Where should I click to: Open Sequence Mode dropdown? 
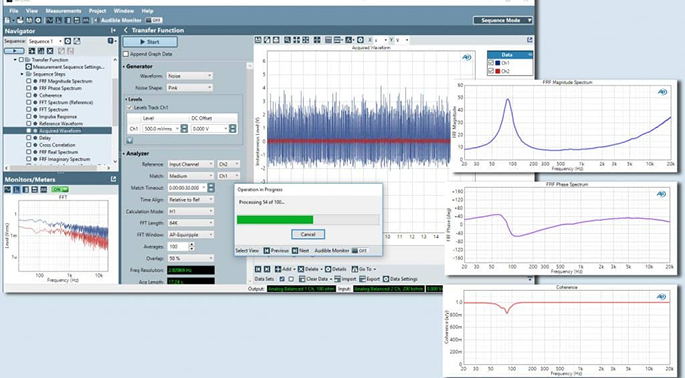(x=503, y=20)
